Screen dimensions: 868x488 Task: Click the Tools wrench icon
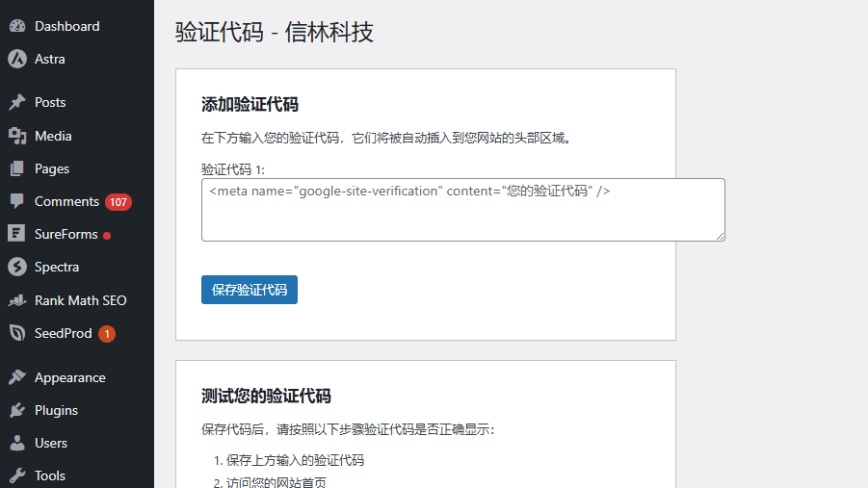[x=17, y=475]
